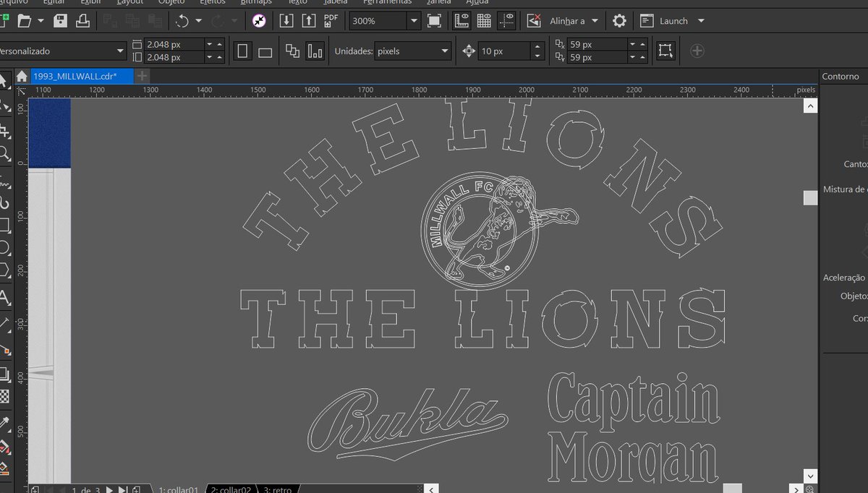
Task: Click the Export up-arrow icon
Action: point(309,21)
